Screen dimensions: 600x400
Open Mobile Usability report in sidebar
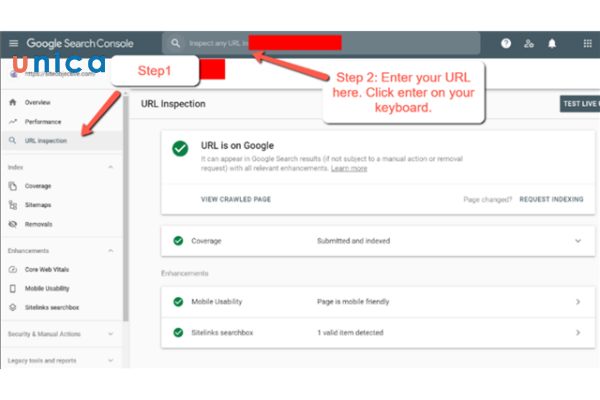(47, 288)
